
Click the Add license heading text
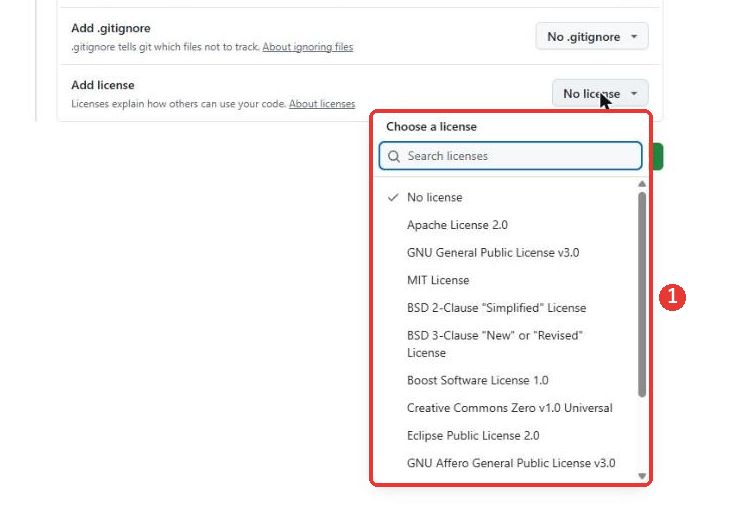coord(103,85)
